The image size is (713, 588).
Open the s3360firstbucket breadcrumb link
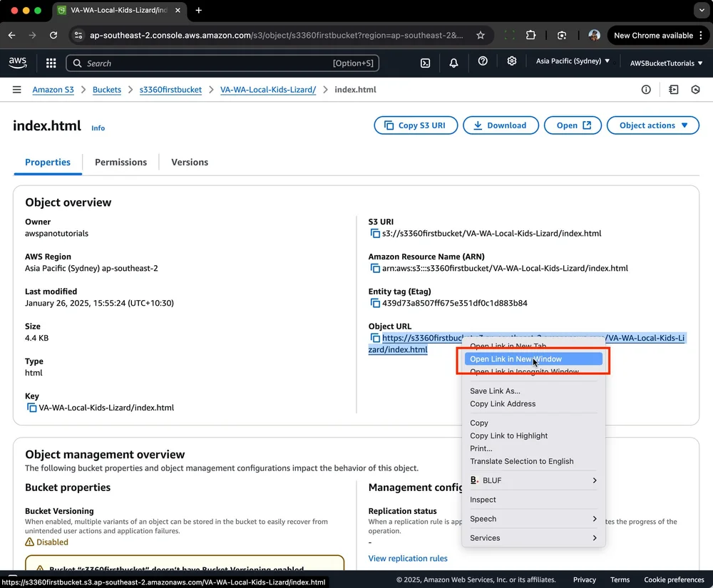[170, 90]
